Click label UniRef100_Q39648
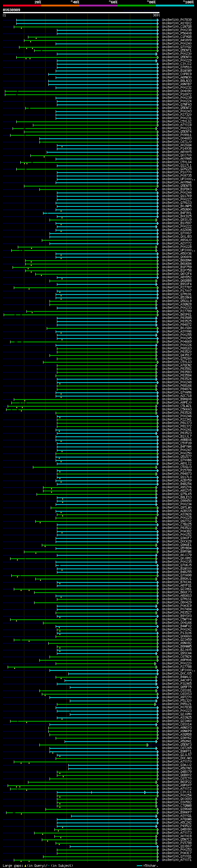 [177, 809]
